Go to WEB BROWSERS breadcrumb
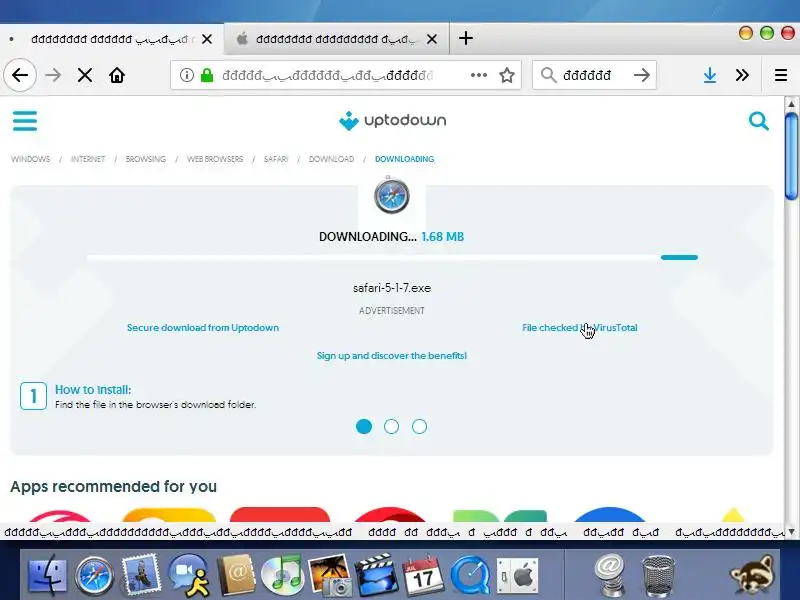800x600 pixels. point(215,159)
